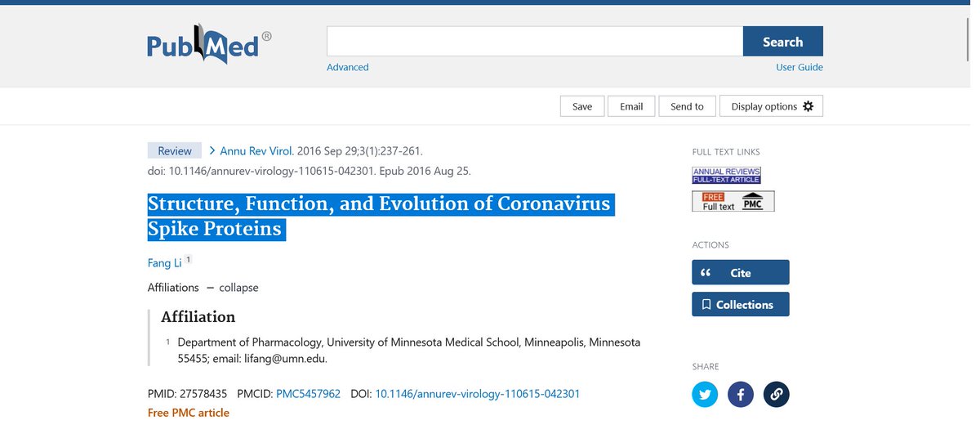Open the Advanced search link
Screen dimensions: 980x434
point(347,67)
